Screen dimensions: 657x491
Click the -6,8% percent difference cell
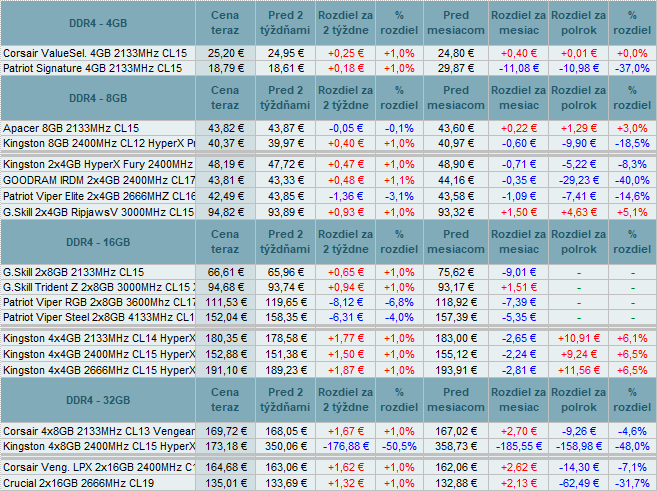click(x=399, y=302)
